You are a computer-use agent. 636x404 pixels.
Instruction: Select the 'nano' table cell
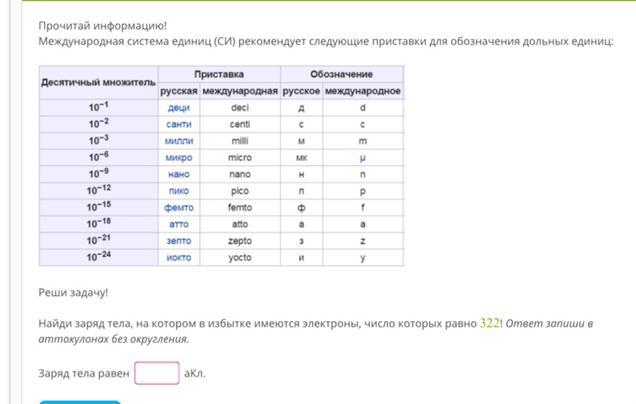pyautogui.click(x=240, y=174)
